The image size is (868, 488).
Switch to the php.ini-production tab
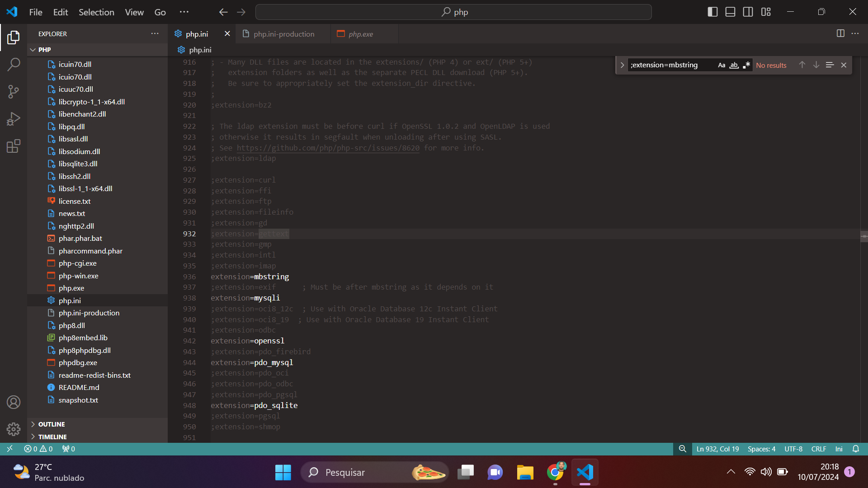click(x=283, y=34)
